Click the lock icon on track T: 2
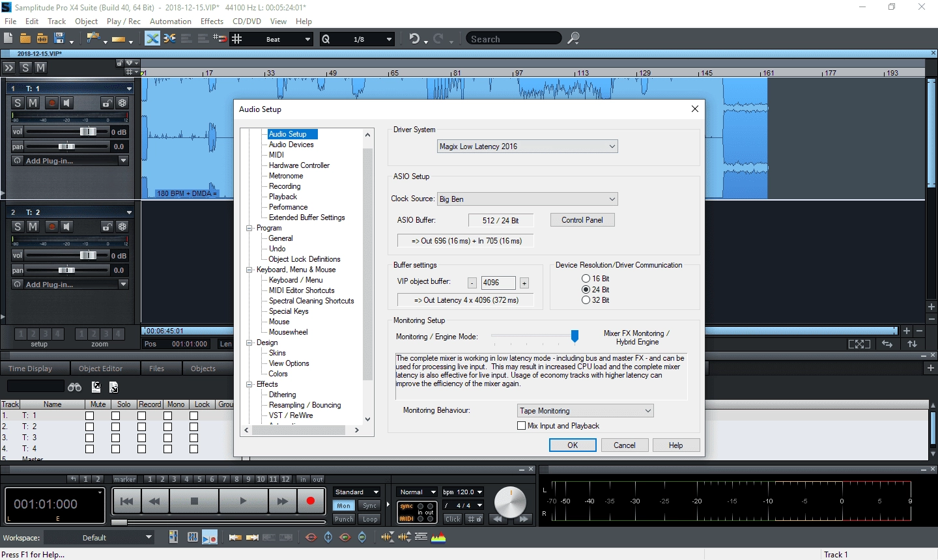 point(107,227)
